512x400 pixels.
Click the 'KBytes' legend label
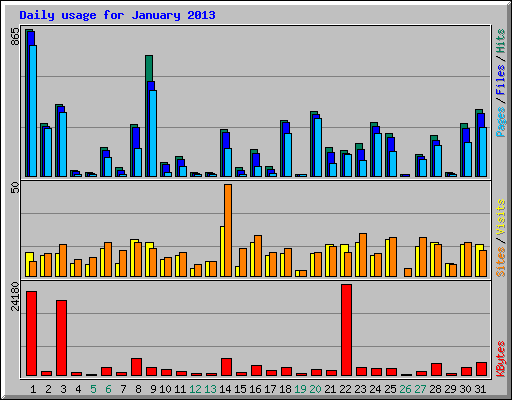click(x=500, y=359)
